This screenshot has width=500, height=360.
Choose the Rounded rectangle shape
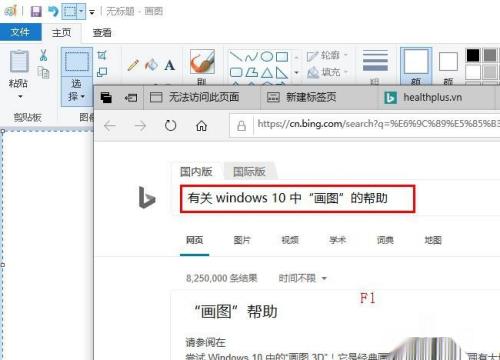[236, 72]
